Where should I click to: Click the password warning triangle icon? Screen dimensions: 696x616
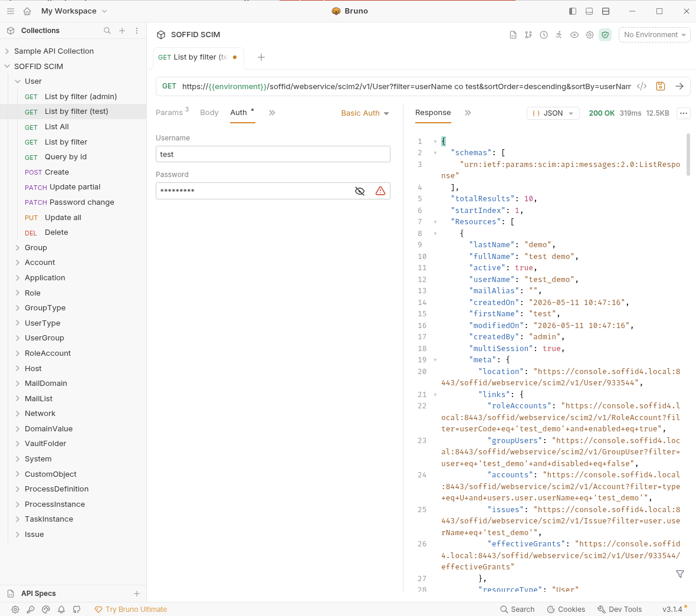tap(380, 191)
